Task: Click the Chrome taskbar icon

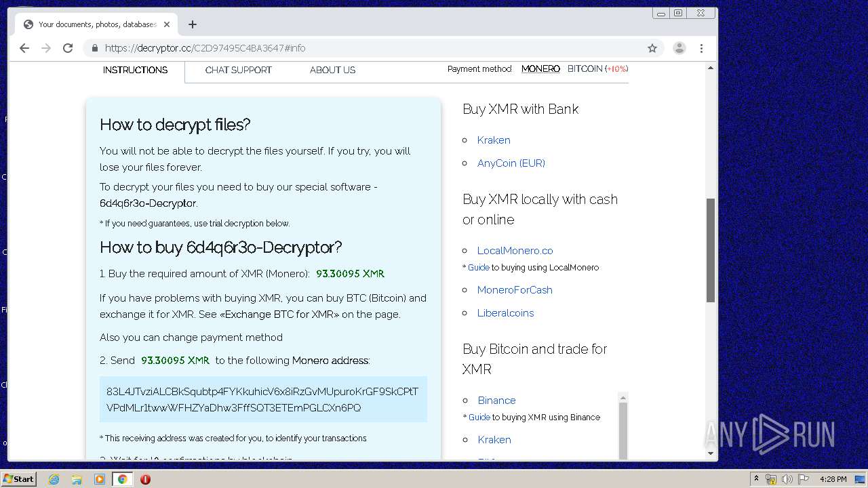Action: [x=123, y=479]
